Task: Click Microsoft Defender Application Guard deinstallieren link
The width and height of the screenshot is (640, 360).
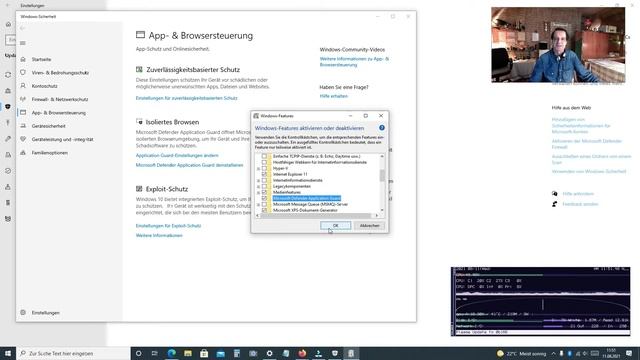Action: 189,165
